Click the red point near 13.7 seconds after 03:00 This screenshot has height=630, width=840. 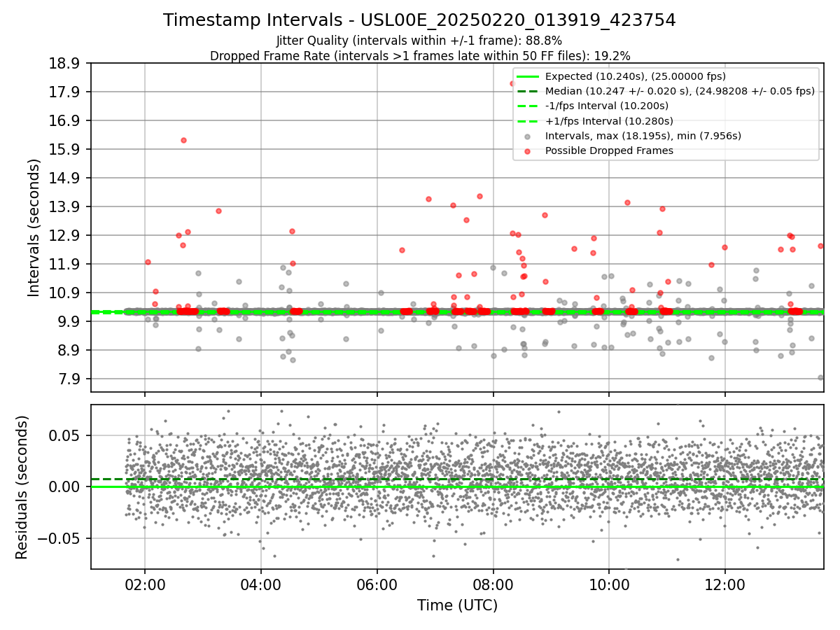218,211
